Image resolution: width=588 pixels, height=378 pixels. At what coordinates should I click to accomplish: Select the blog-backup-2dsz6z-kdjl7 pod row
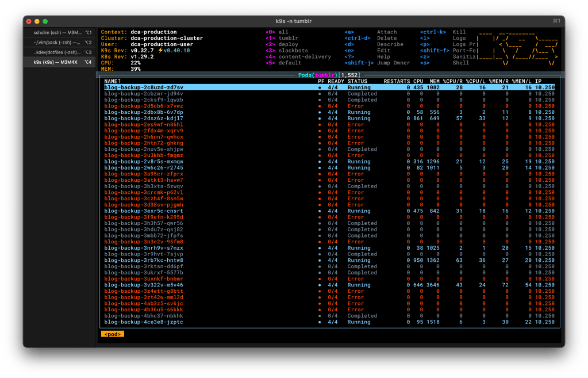144,119
